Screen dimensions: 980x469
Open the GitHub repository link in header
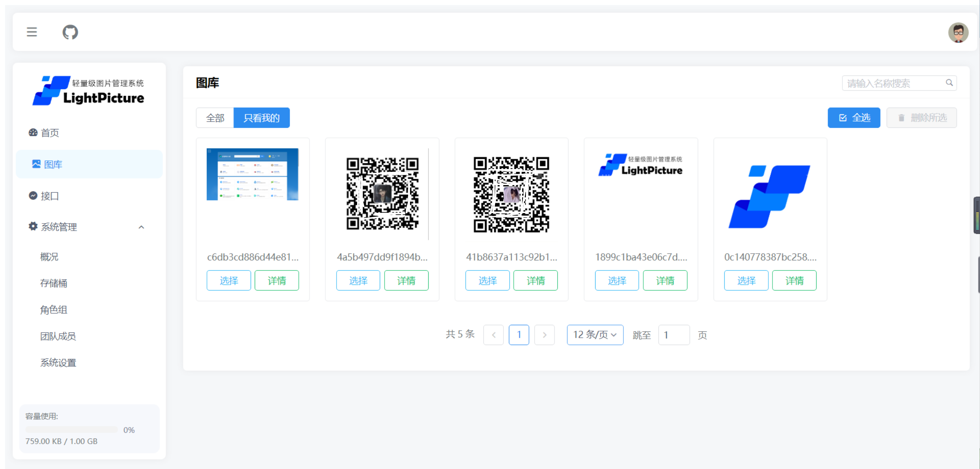pos(70,32)
